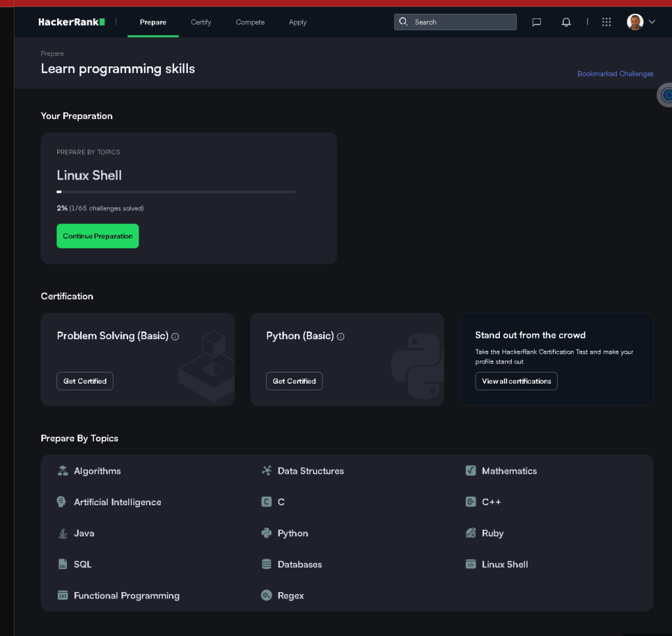The height and width of the screenshot is (636, 672).
Task: Open the Databases topic label
Action: pyautogui.click(x=300, y=564)
